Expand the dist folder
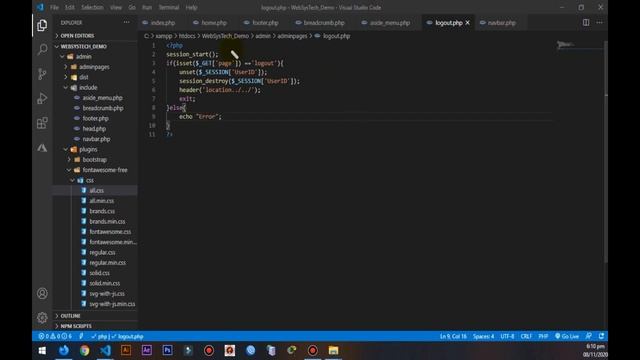The height and width of the screenshot is (360, 640). click(84, 77)
